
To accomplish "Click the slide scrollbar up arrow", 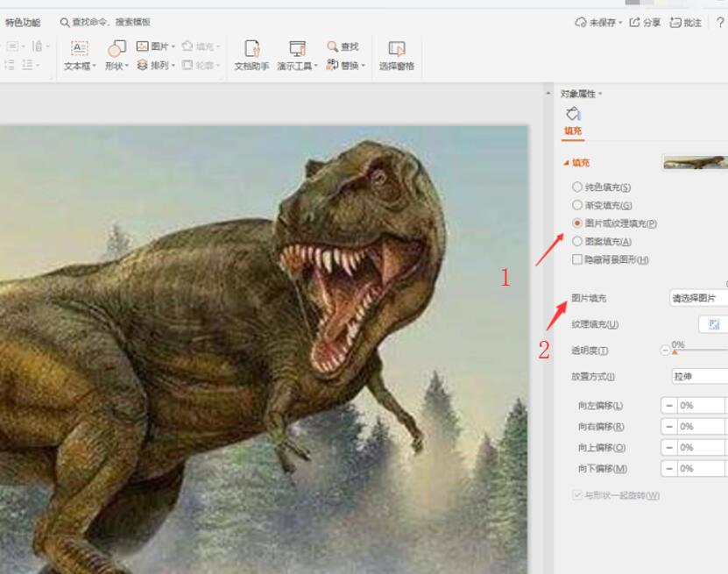I will click(x=548, y=94).
